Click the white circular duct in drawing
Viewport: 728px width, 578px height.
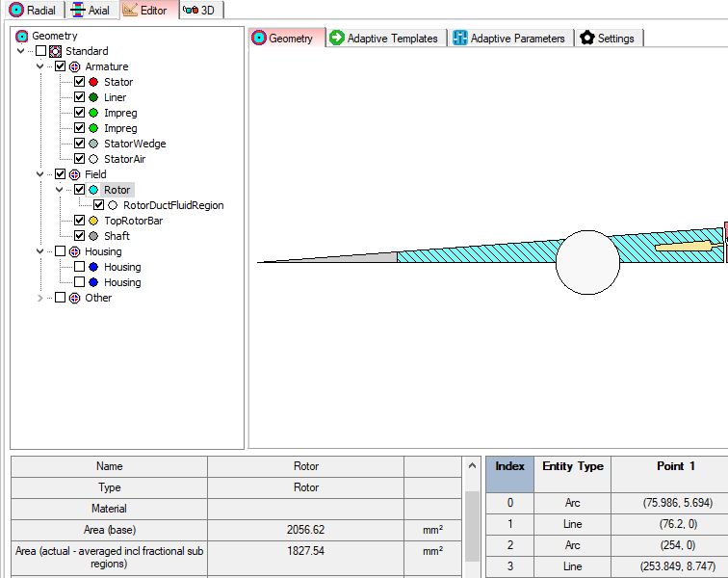(587, 263)
